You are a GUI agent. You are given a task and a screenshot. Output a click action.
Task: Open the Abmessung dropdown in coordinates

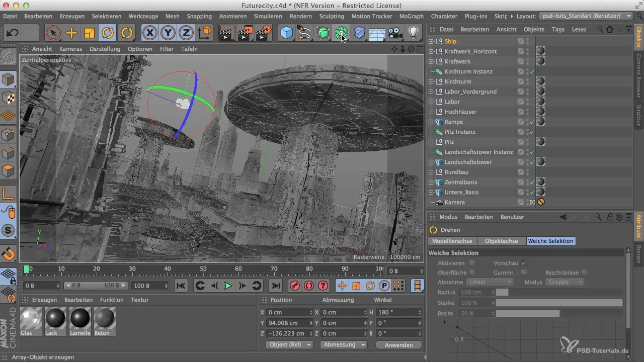click(x=343, y=345)
